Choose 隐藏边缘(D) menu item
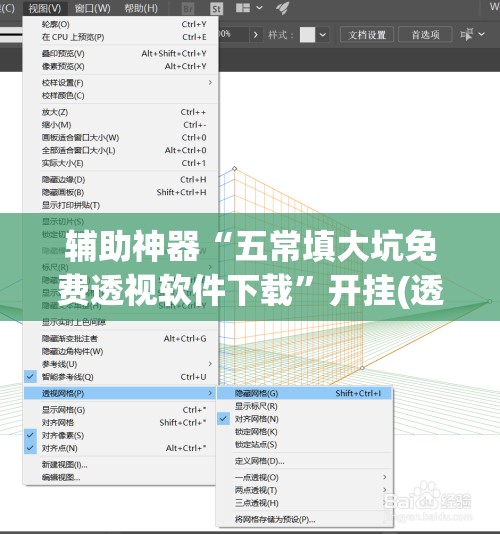 pos(120,179)
